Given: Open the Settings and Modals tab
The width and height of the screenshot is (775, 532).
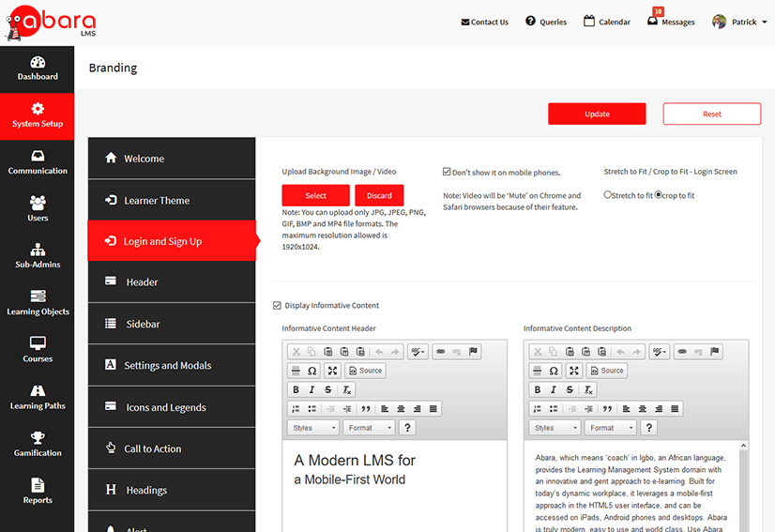Looking at the screenshot, I should click(x=172, y=365).
